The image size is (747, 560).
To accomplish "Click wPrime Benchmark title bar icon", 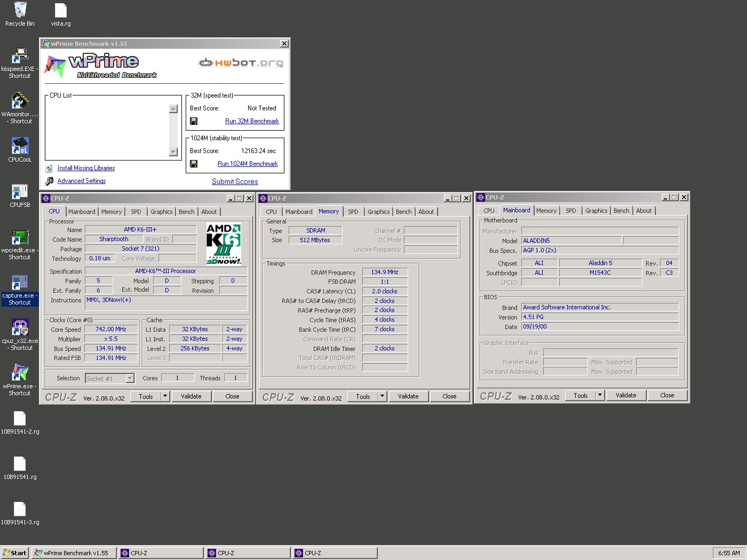I will [x=46, y=44].
